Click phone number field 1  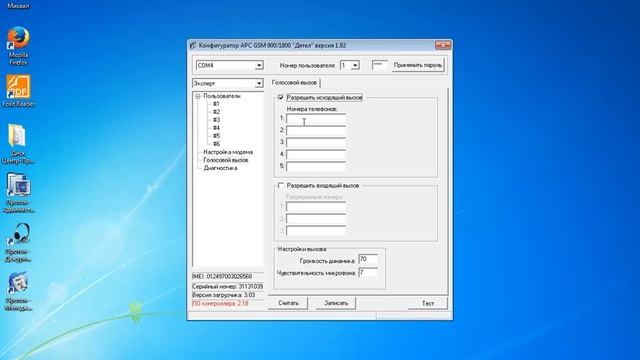316,118
